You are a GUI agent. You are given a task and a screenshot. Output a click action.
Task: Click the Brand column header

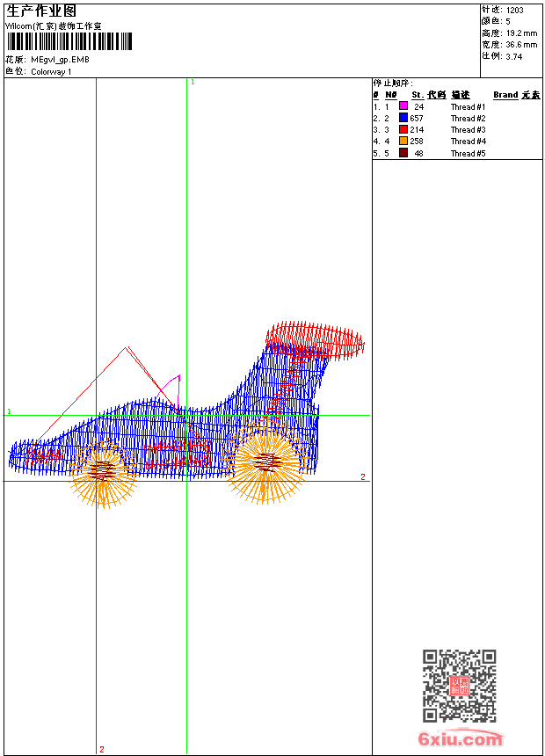pyautogui.click(x=505, y=95)
